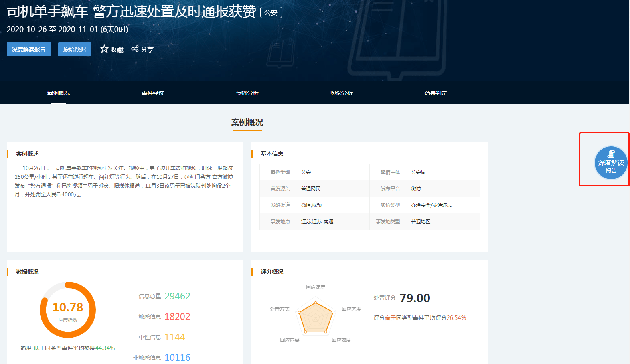Click the 分享 label text

click(147, 49)
